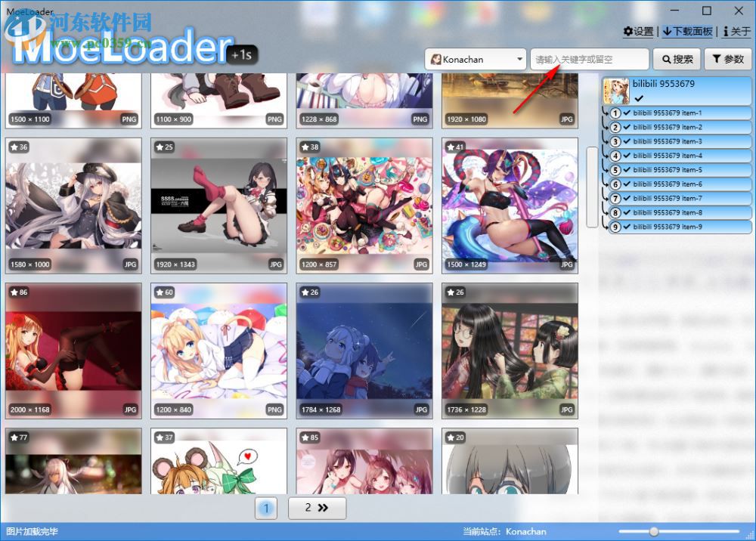Click the item-1 circled number icon
The width and height of the screenshot is (756, 541).
[x=615, y=113]
